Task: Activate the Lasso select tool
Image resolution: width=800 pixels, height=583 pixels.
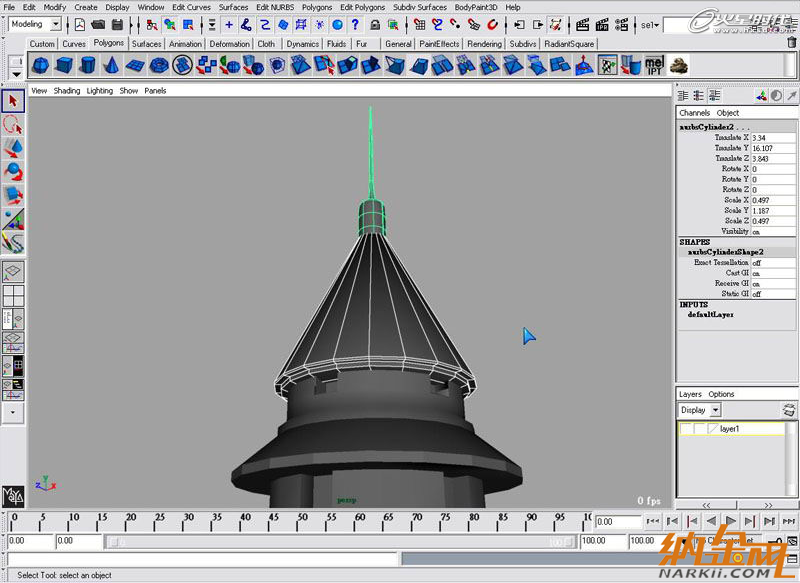Action: [x=13, y=125]
